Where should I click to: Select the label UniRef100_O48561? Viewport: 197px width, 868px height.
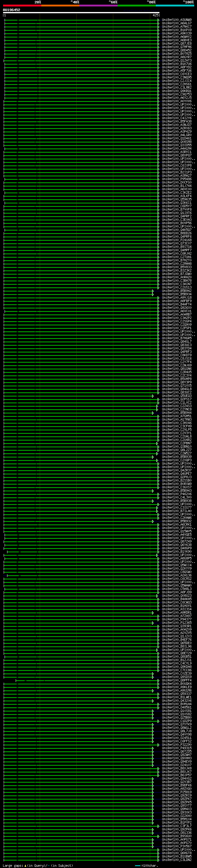point(177,707)
